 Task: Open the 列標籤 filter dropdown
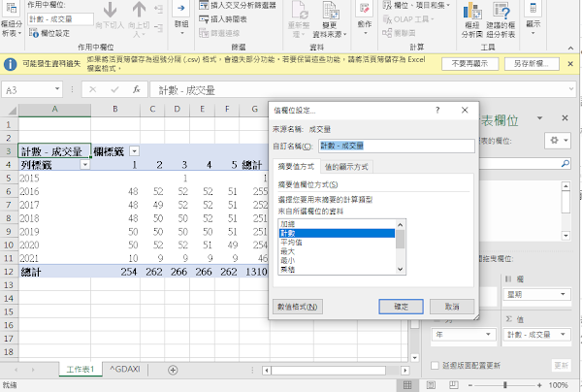pyautogui.click(x=85, y=164)
